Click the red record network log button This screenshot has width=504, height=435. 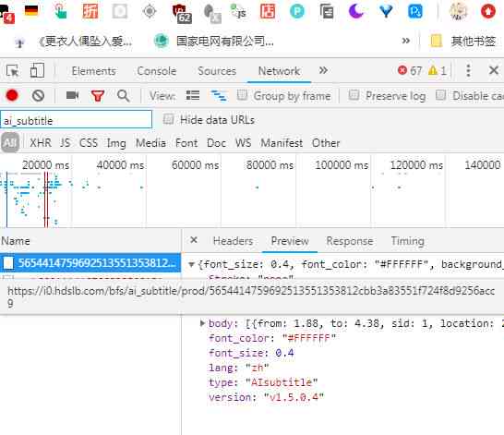pos(12,95)
